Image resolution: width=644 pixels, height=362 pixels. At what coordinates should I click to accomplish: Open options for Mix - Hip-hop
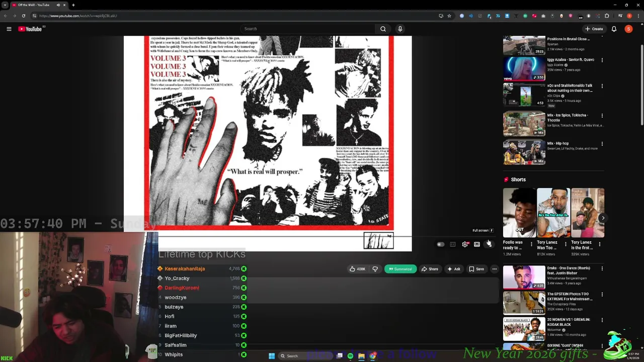(602, 144)
